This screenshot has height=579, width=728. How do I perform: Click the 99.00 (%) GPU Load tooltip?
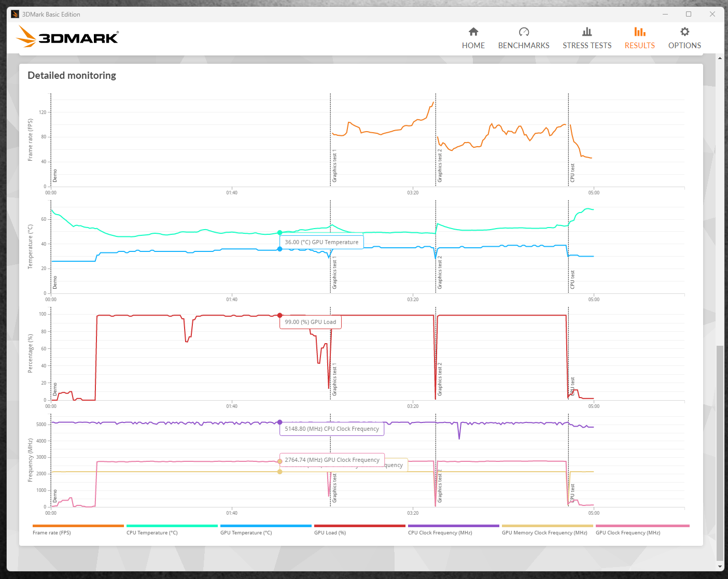point(311,322)
